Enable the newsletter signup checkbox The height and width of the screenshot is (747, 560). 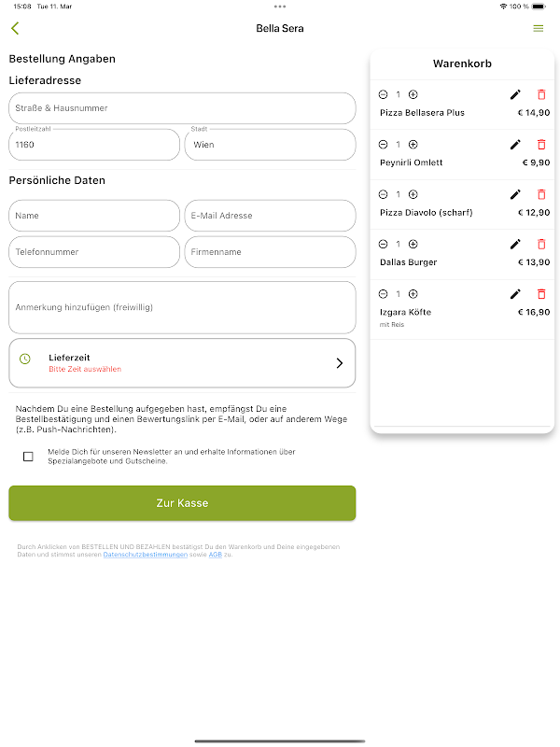pos(28,457)
